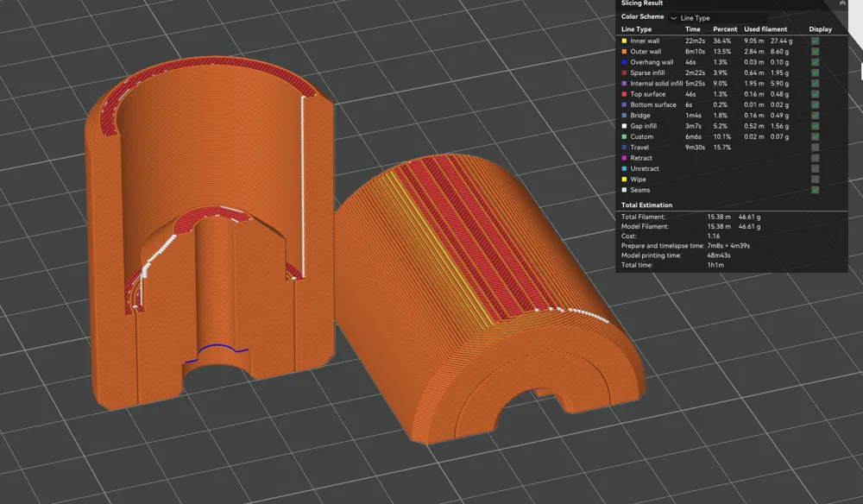The width and height of the screenshot is (863, 504).
Task: Select the purple Internal solid infill swatch
Action: [x=624, y=84]
